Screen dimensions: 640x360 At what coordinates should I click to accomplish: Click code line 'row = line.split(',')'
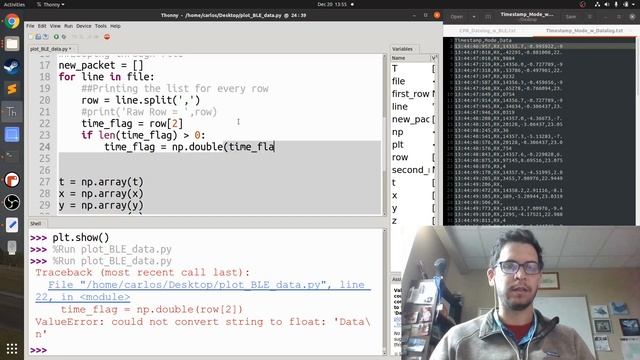[x=140, y=100]
